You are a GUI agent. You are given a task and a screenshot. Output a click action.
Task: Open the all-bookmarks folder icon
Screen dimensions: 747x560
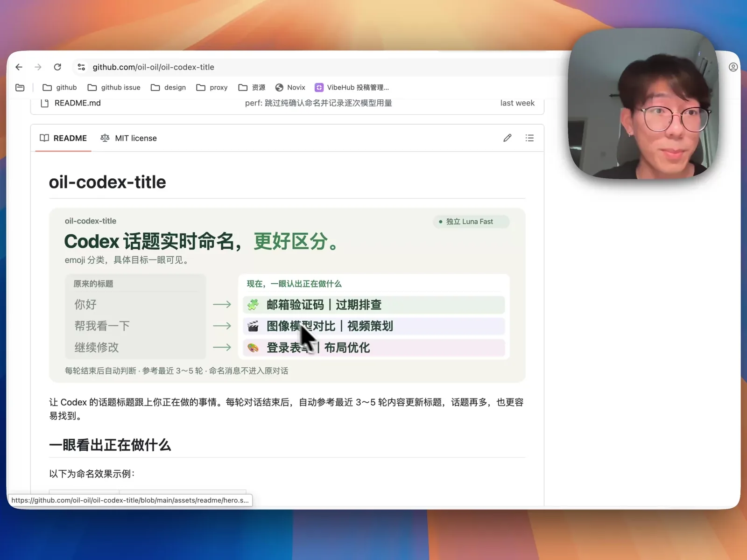tap(20, 88)
